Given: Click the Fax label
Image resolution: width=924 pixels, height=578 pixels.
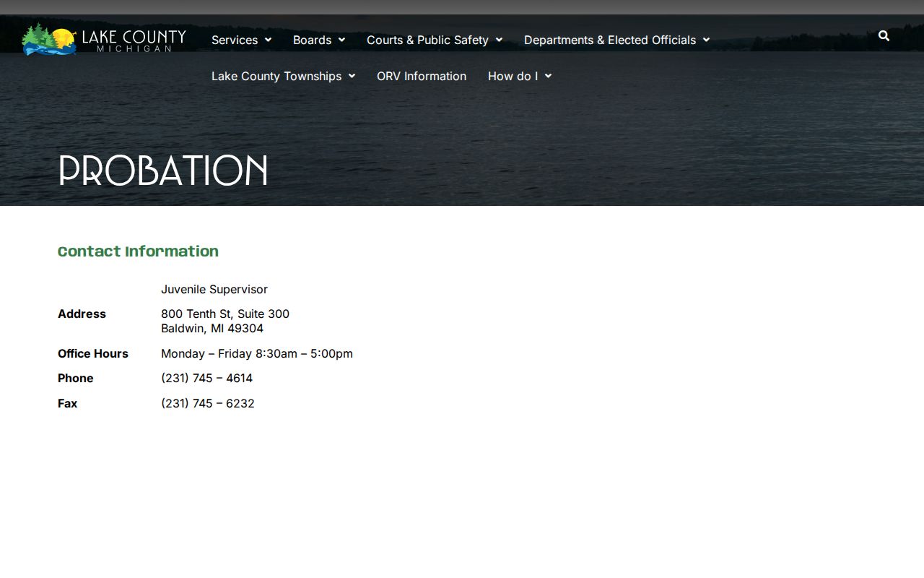Looking at the screenshot, I should click(x=67, y=403).
